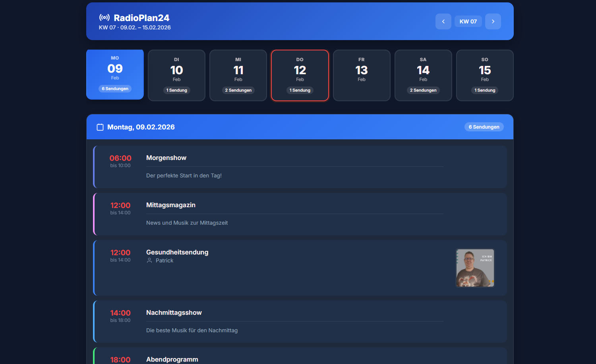Click the RadioPlan24 broadcast logo icon

(104, 17)
